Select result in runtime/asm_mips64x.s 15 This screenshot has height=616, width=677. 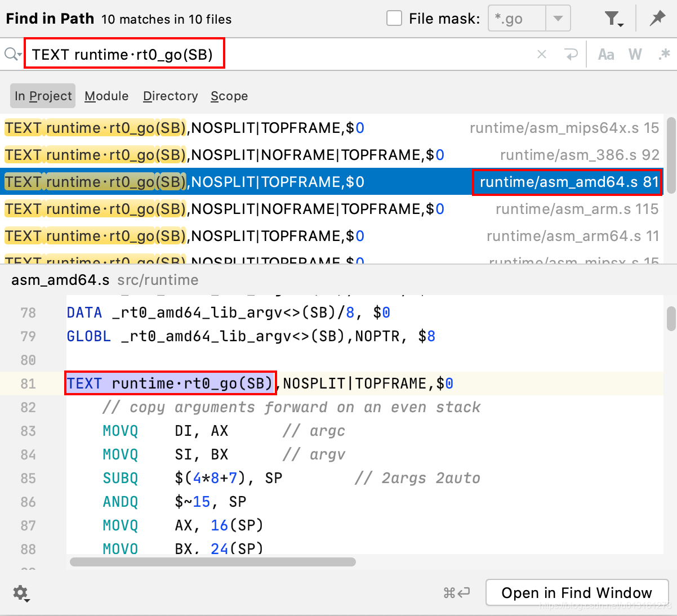[332, 128]
